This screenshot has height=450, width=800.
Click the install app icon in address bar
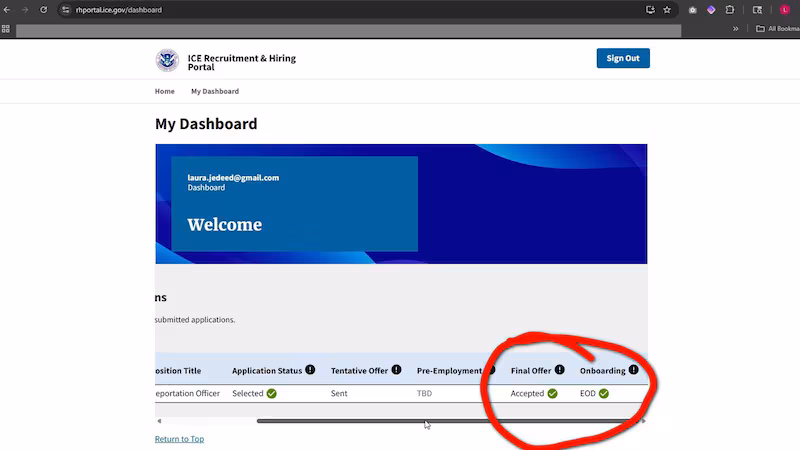click(650, 10)
